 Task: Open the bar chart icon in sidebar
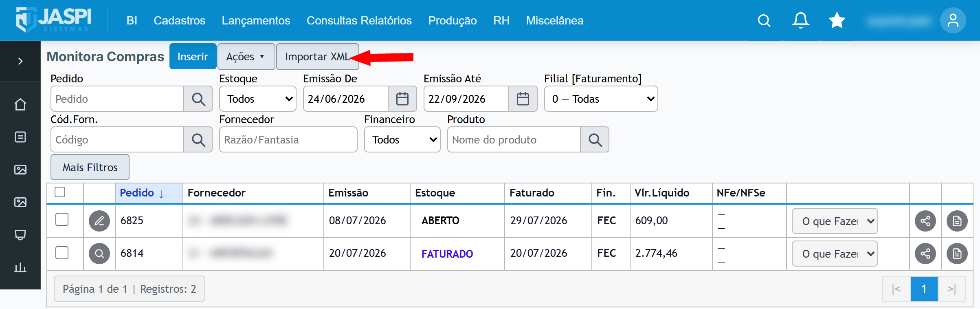pyautogui.click(x=20, y=267)
